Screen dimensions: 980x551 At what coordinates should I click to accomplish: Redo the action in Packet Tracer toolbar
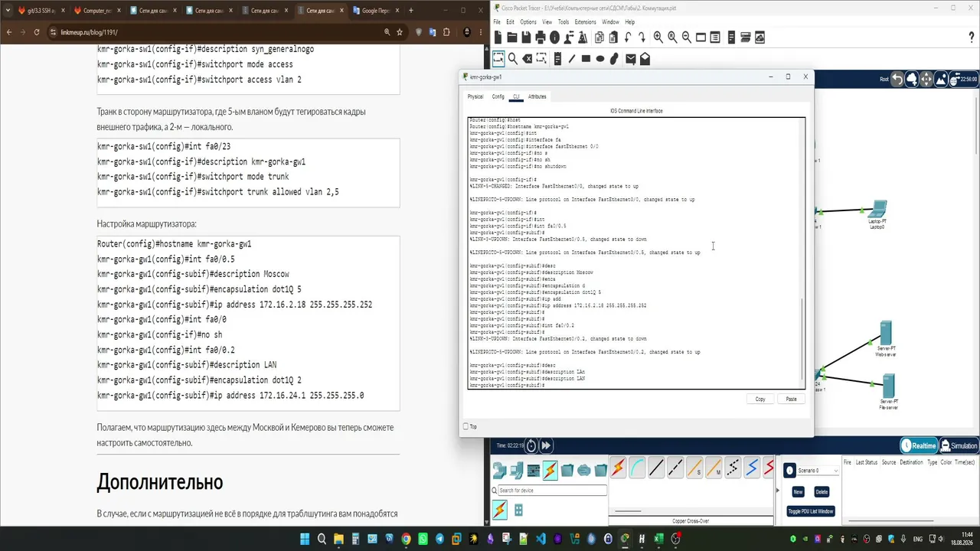[642, 37]
